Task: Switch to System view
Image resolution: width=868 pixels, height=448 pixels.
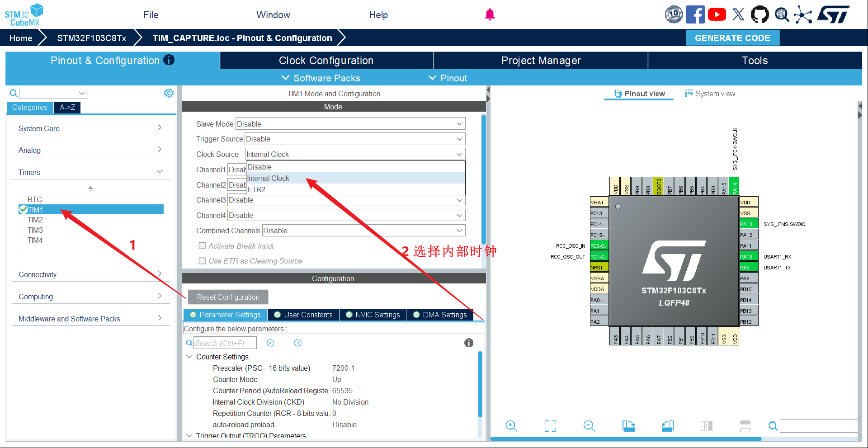Action: tap(710, 94)
